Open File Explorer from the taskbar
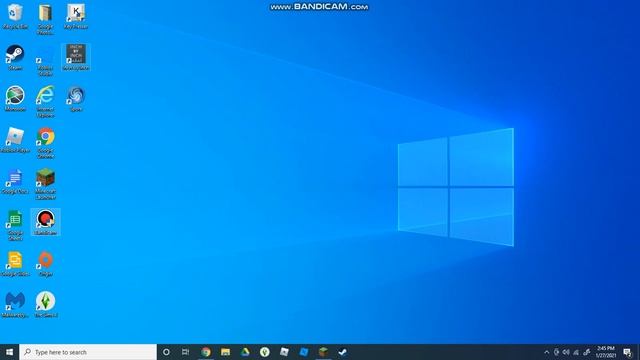Viewport: 640px width, 360px height. click(225, 352)
